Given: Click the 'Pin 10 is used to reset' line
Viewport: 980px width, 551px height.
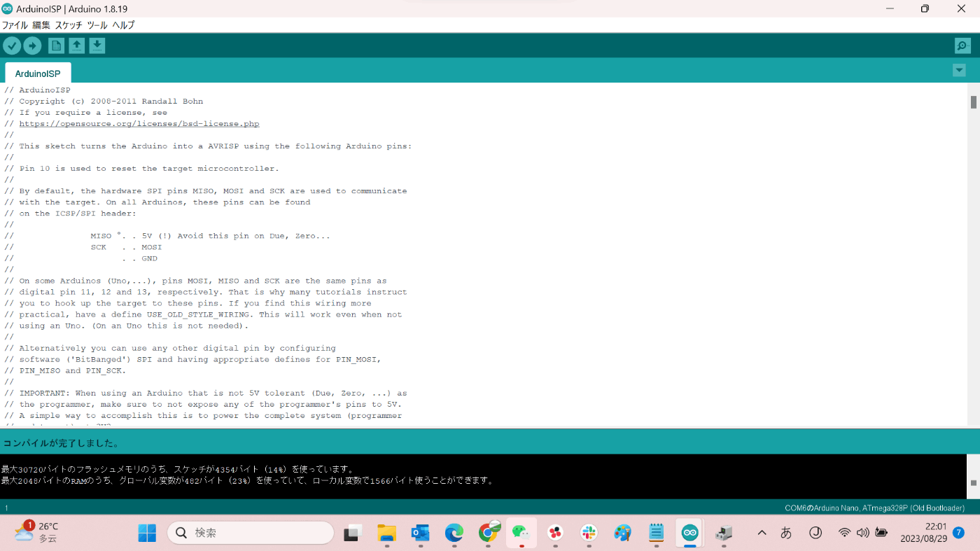Looking at the screenshot, I should point(141,169).
